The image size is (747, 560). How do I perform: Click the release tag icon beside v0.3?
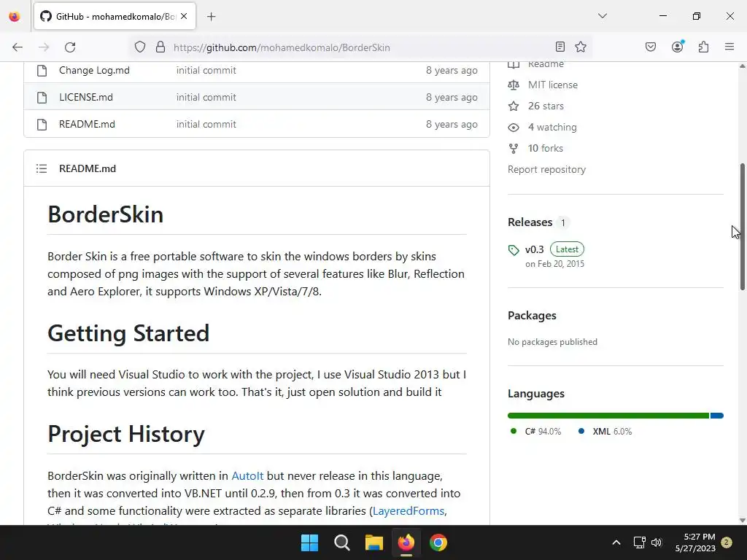514,250
